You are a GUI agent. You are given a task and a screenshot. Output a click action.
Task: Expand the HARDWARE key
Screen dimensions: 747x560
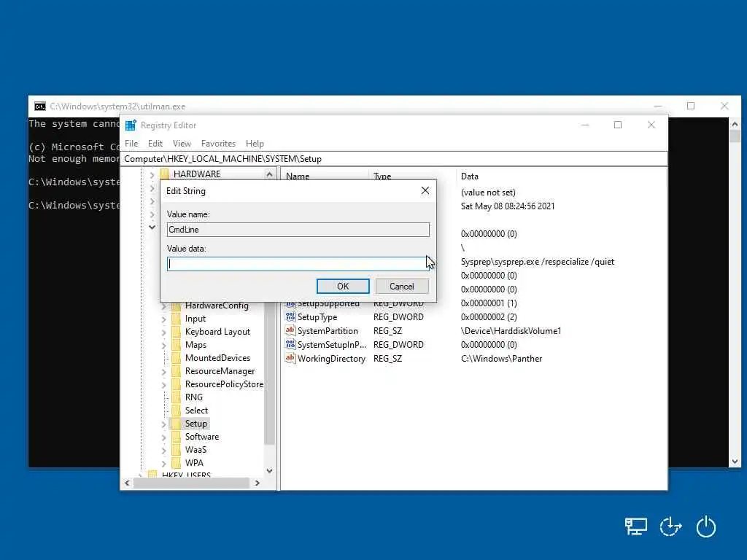tap(152, 175)
